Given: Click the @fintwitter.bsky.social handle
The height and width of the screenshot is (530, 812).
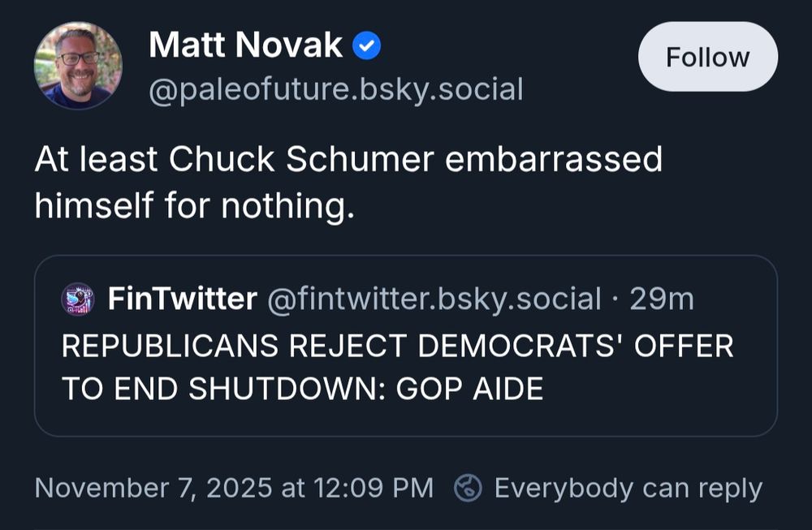Looking at the screenshot, I should pyautogui.click(x=434, y=299).
